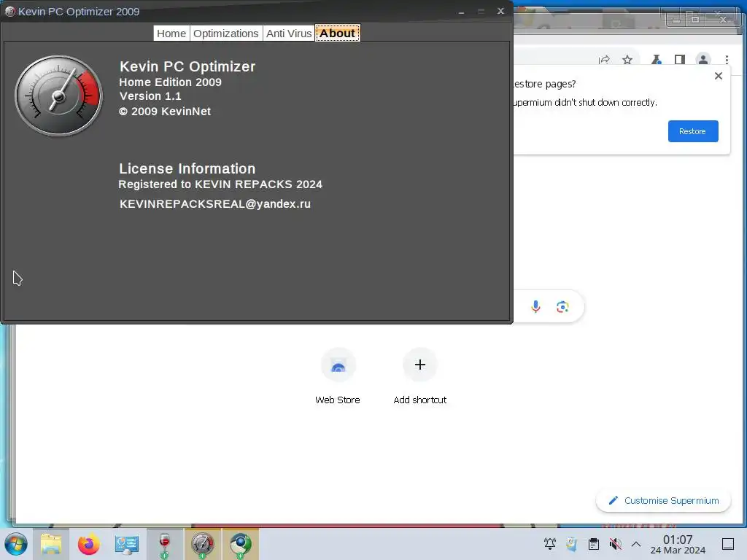Unmute the muted speaker tray icon
Viewport: 747px width, 560px height.
pos(616,543)
